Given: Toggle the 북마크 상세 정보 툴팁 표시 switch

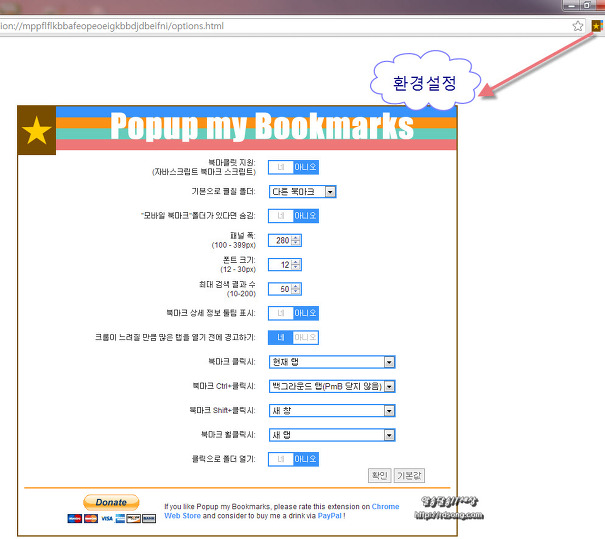Looking at the screenshot, I should [294, 313].
